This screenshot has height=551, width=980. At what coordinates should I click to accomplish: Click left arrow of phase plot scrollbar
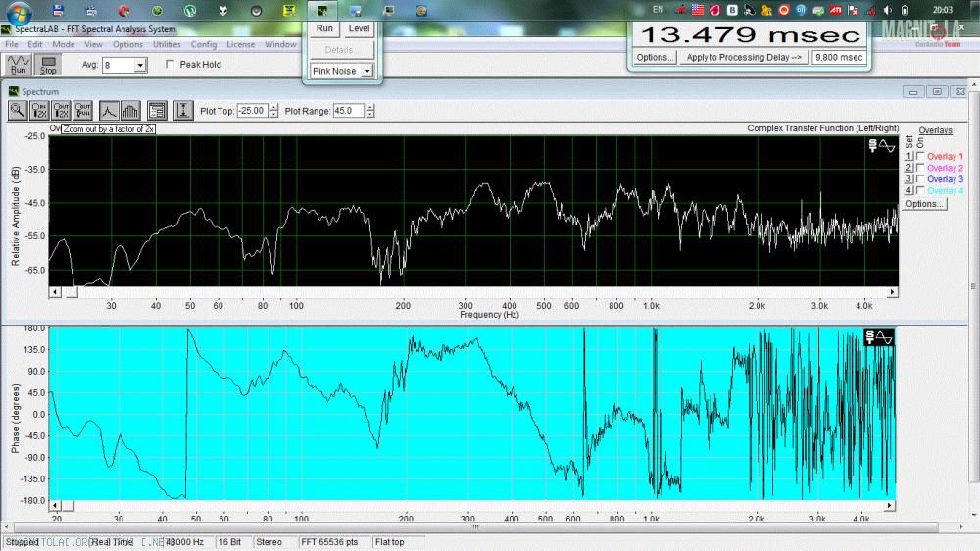[55, 505]
